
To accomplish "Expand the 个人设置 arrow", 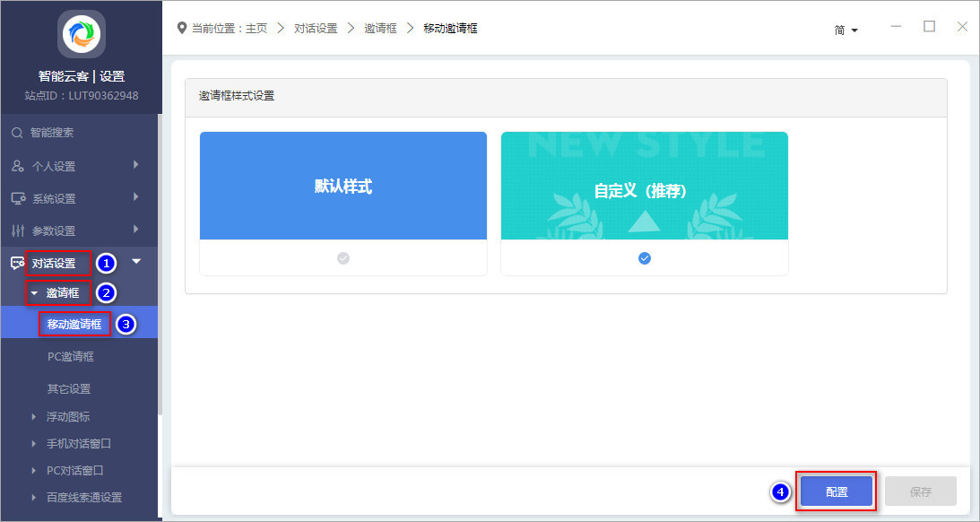I will coord(135,164).
